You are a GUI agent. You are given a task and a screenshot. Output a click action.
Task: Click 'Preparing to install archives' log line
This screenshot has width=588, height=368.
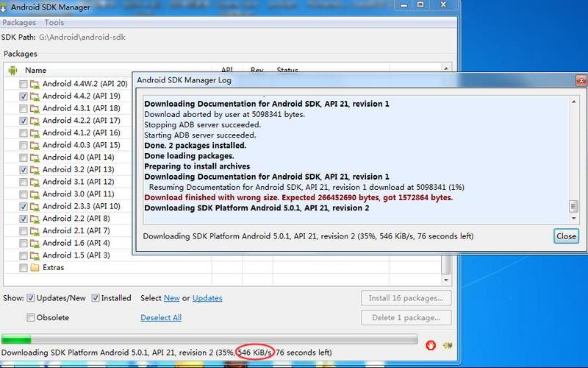197,166
